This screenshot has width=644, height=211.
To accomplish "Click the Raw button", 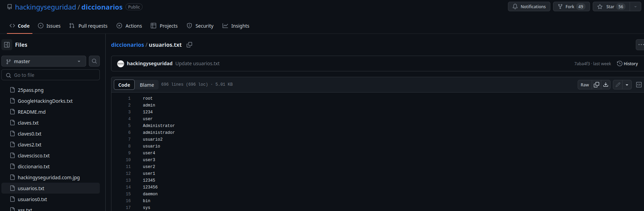I will pyautogui.click(x=585, y=85).
